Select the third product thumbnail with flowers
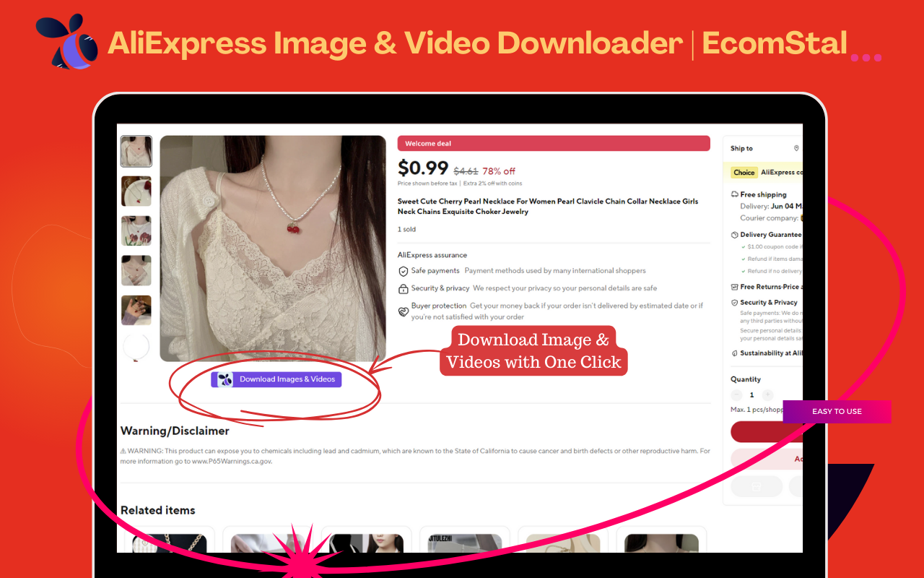924x578 pixels. click(x=136, y=230)
